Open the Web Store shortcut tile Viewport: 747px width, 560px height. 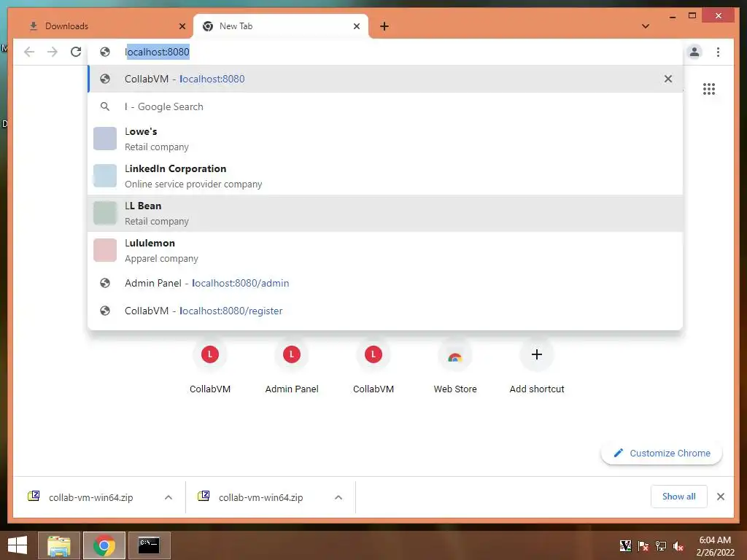455,367
